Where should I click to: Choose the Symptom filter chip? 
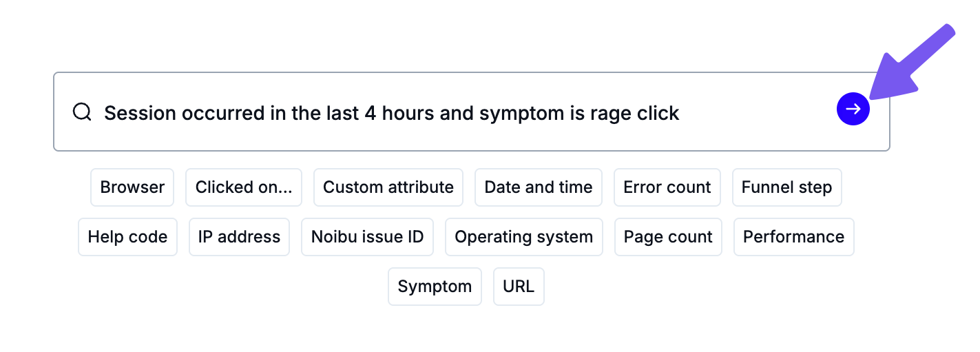(435, 287)
